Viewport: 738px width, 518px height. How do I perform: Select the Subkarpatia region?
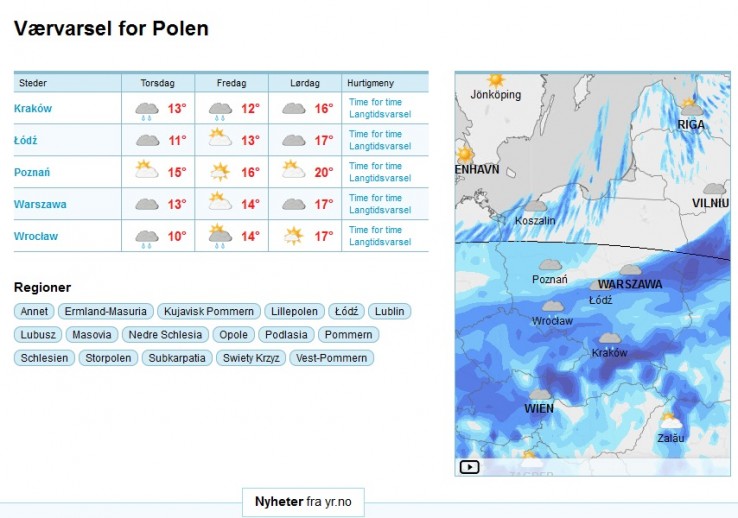pyautogui.click(x=177, y=358)
